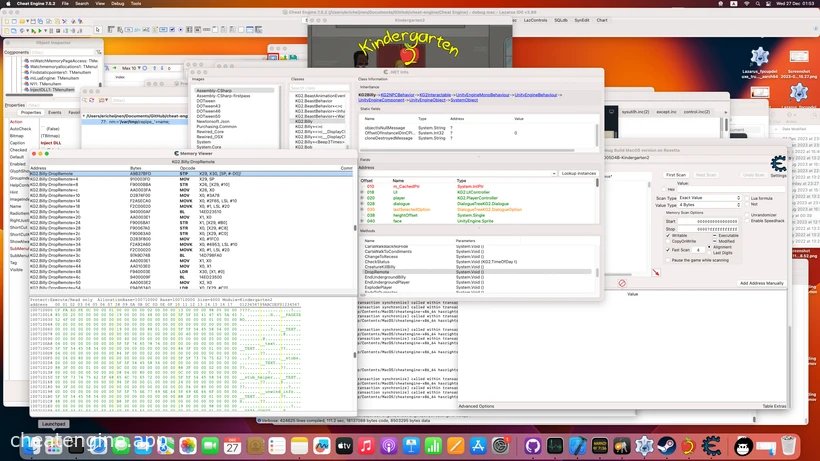Click the Save icon in Lazarus toolbar
The height and width of the screenshot is (461, 820).
32,21
